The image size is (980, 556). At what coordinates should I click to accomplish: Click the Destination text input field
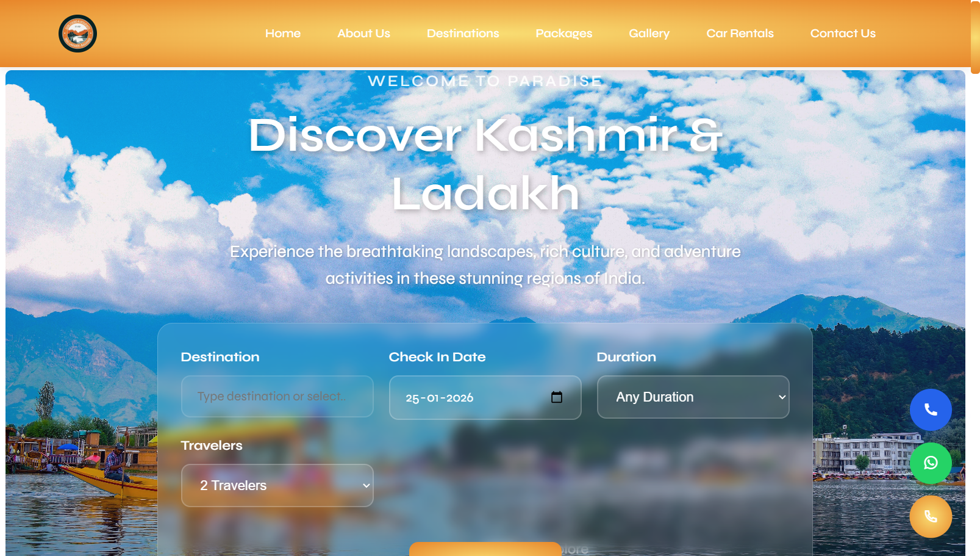[277, 396]
